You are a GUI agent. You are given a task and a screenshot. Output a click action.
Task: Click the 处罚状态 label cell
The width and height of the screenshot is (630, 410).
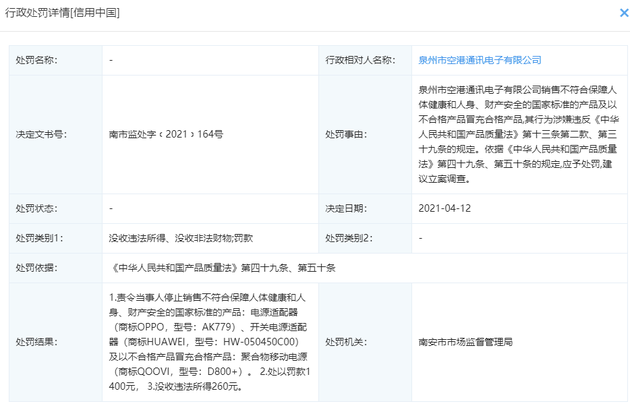click(56, 208)
